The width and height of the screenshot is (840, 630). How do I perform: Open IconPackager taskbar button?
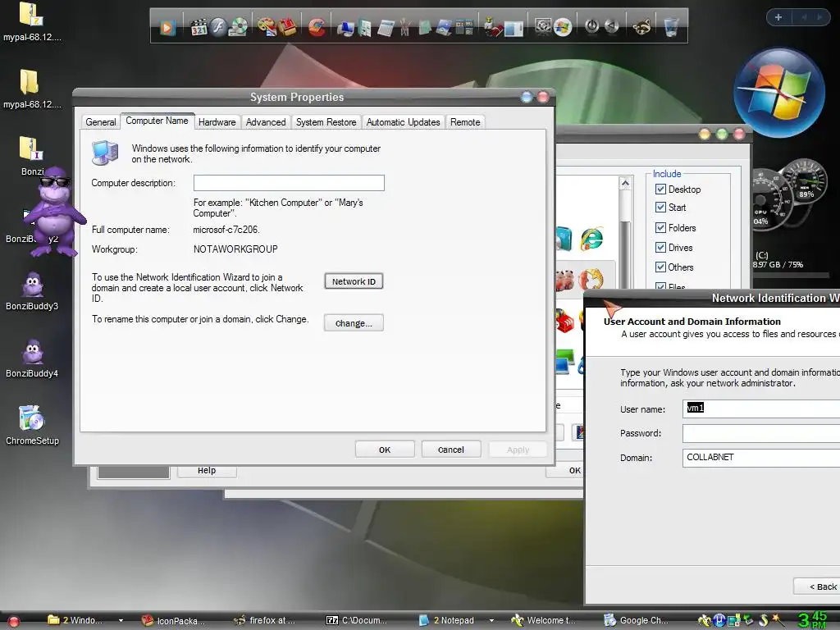point(174,620)
